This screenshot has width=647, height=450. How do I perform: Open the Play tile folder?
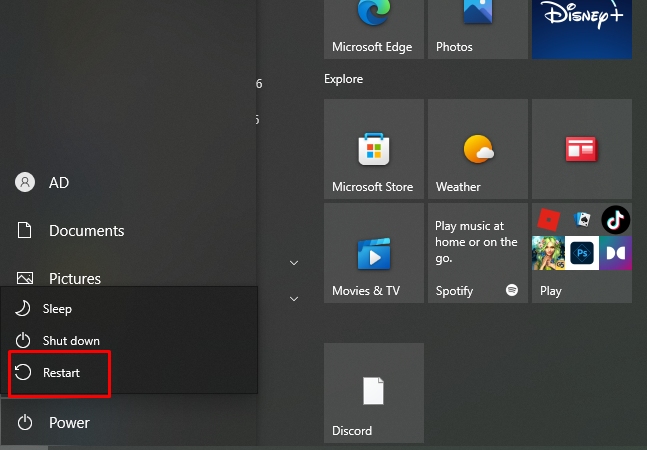[x=581, y=253]
